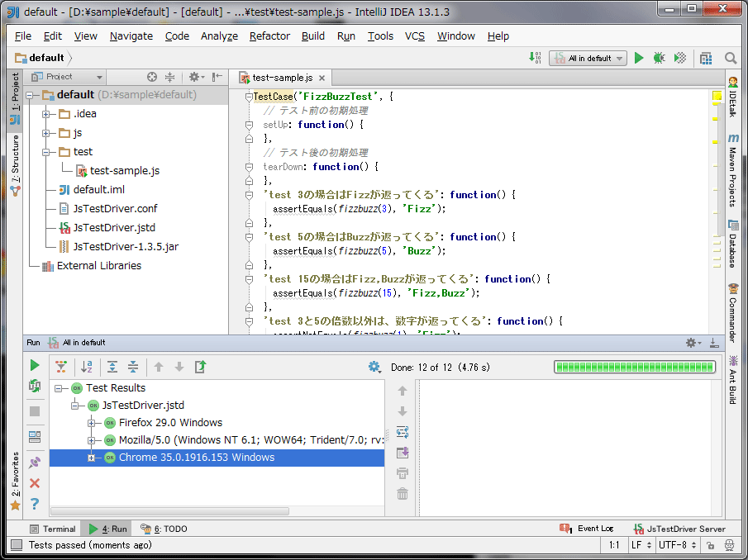Collapse the default project root
The width and height of the screenshot is (748, 560).
click(x=30, y=95)
